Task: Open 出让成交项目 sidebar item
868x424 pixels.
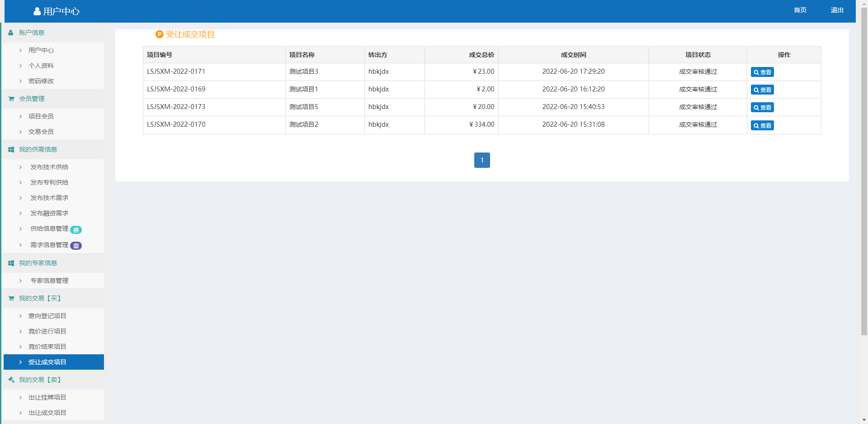Action: click(x=53, y=413)
